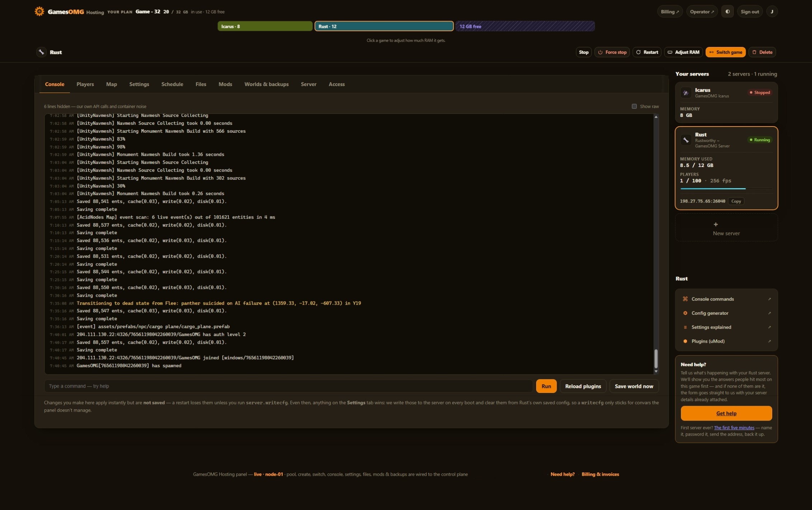Open the Files tab
812x510 pixels.
point(201,84)
